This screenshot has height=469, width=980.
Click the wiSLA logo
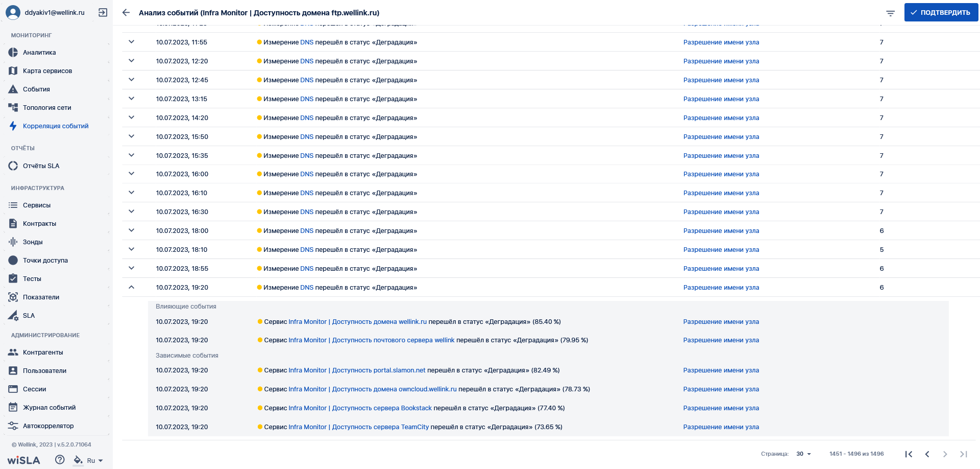click(x=23, y=460)
